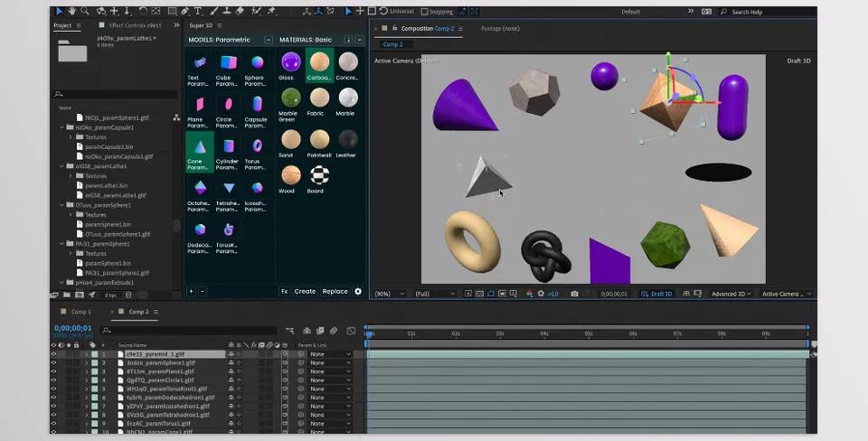Screen dimensions: 868x441
Task: Switch to Comp 1 timeline tab
Action: (x=80, y=312)
